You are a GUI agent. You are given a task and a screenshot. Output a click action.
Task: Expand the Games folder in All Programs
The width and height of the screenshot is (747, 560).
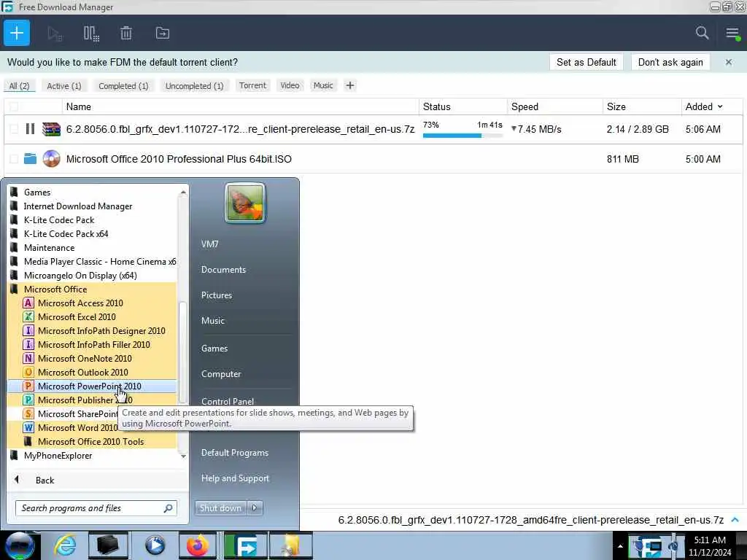(x=37, y=192)
